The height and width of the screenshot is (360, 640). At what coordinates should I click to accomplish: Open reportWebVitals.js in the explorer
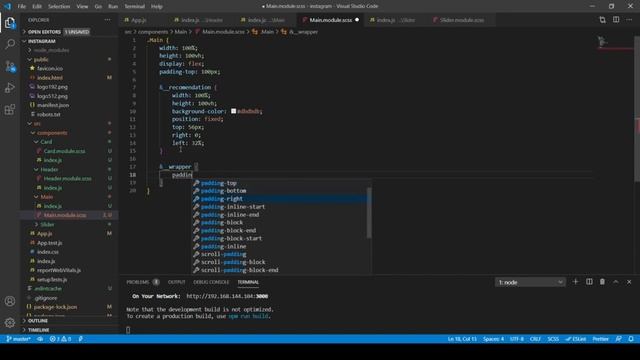(59, 270)
